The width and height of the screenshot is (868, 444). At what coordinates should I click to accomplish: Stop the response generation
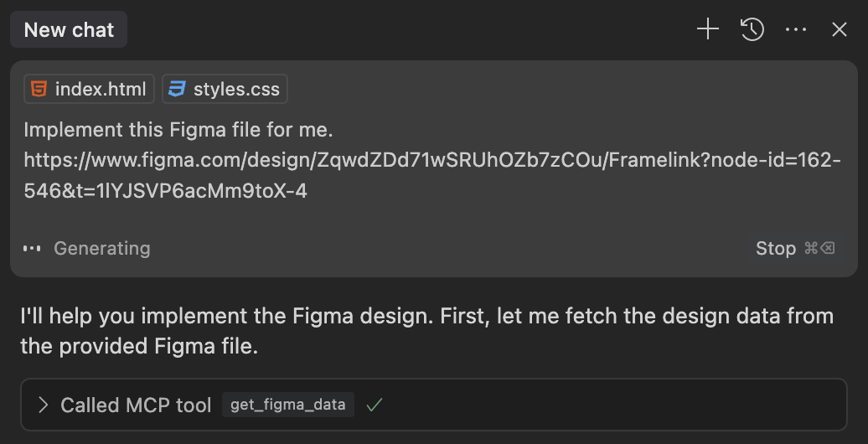tap(775, 248)
